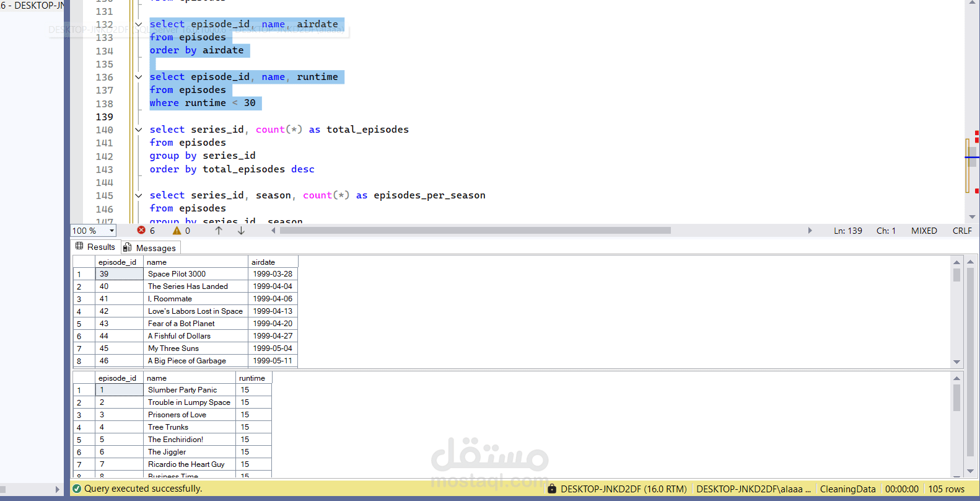
Task: Click the runtime grid's scroll up arrow
Action: click(956, 378)
